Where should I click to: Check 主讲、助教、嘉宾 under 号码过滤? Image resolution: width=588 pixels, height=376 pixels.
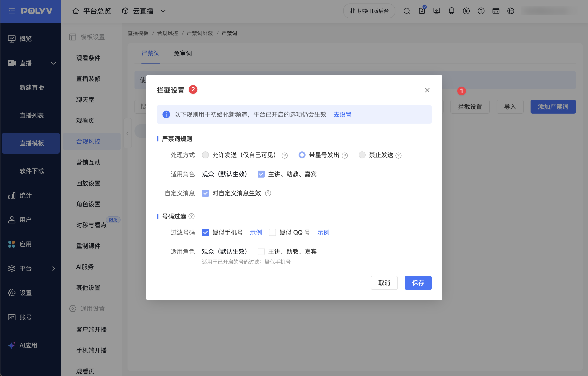pos(261,252)
